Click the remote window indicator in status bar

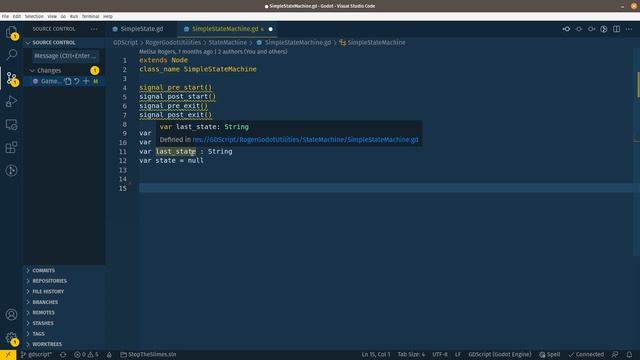tap(8, 355)
